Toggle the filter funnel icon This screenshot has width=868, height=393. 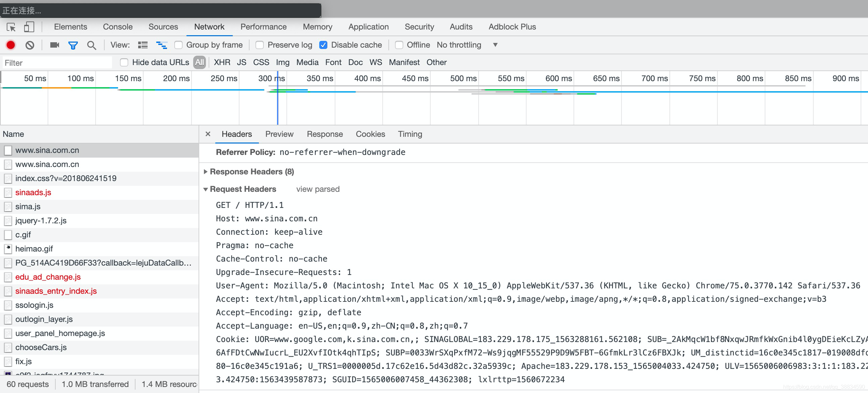(73, 45)
